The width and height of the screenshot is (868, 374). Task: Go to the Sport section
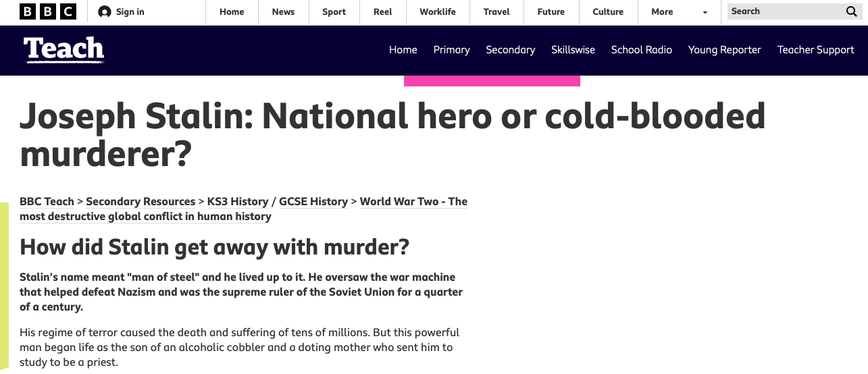click(334, 11)
